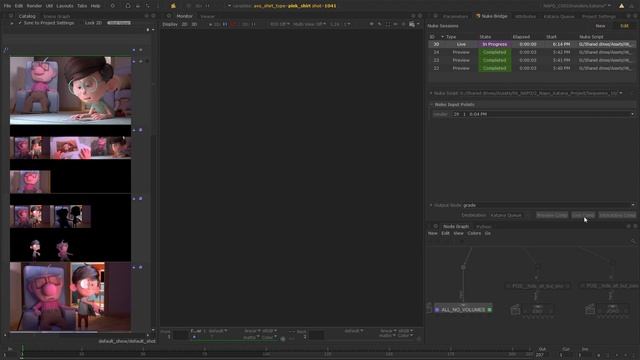Open the Attributes tab
640x360 pixels.
click(x=525, y=17)
